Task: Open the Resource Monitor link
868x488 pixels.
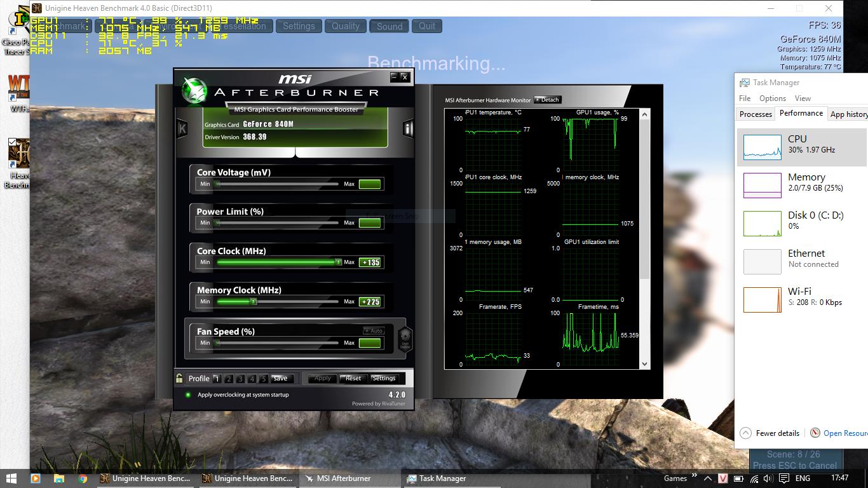Action: (846, 433)
